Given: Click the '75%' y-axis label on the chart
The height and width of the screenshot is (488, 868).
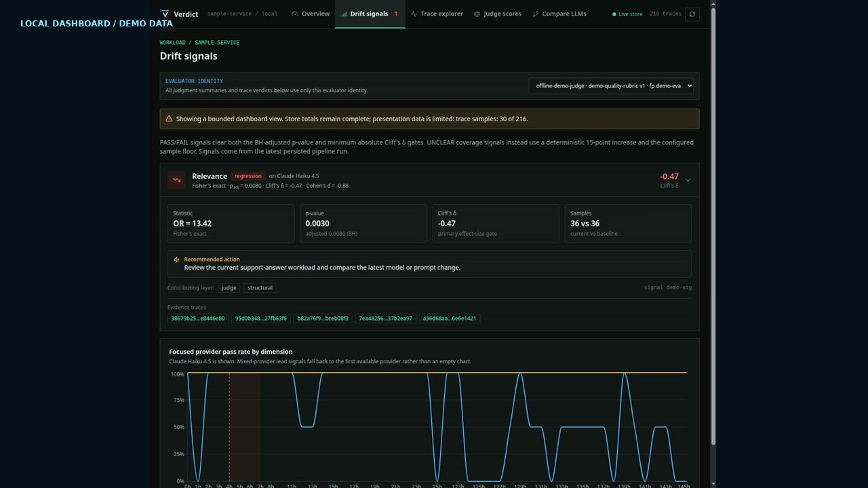Looking at the screenshot, I should tap(178, 400).
